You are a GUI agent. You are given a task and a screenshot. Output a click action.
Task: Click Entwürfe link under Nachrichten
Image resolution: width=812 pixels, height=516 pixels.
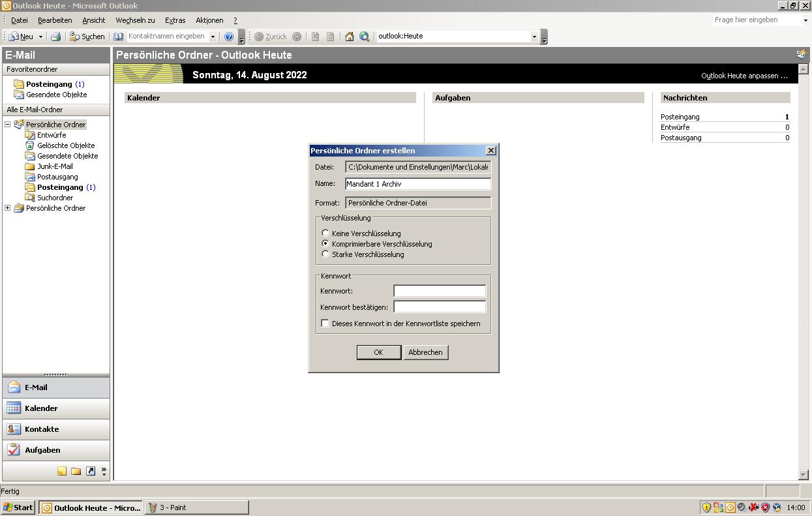point(675,127)
